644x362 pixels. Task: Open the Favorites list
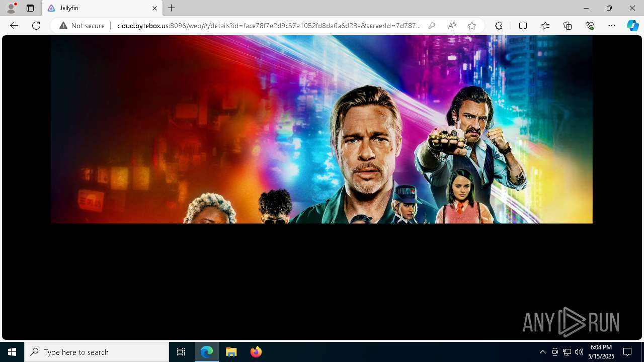pos(545,26)
